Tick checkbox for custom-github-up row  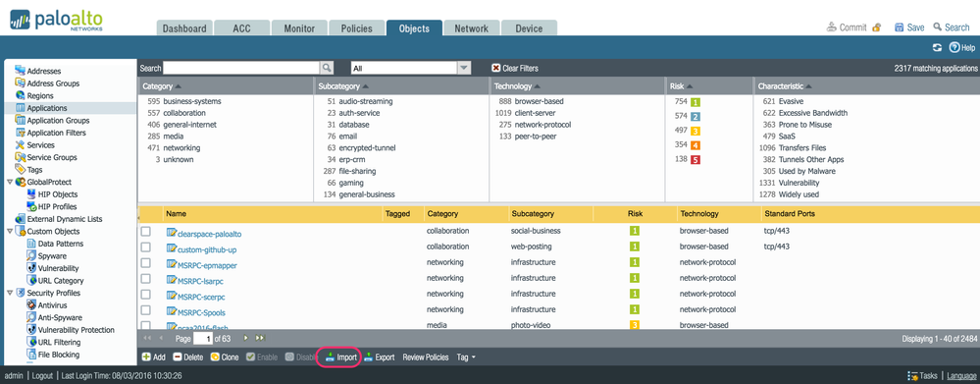[145, 247]
